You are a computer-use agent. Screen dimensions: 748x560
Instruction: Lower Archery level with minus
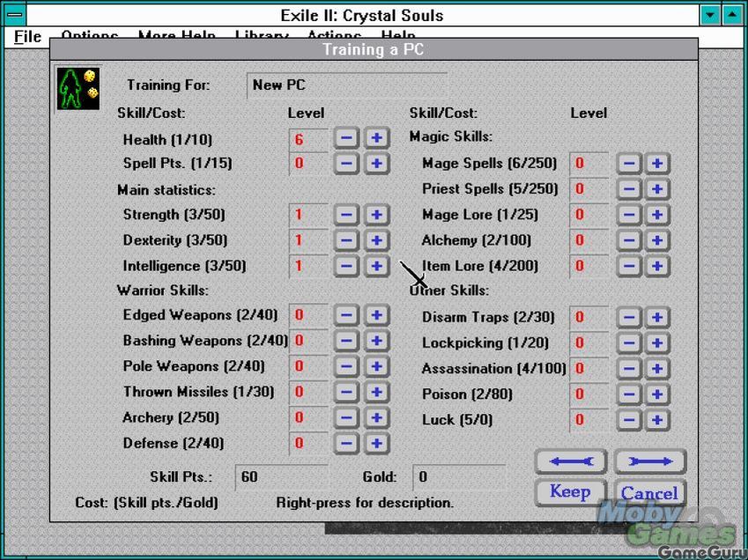pos(347,418)
